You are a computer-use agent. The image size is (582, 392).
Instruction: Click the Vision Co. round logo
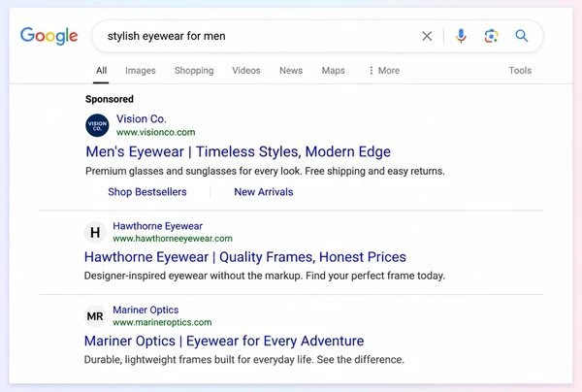[97, 125]
